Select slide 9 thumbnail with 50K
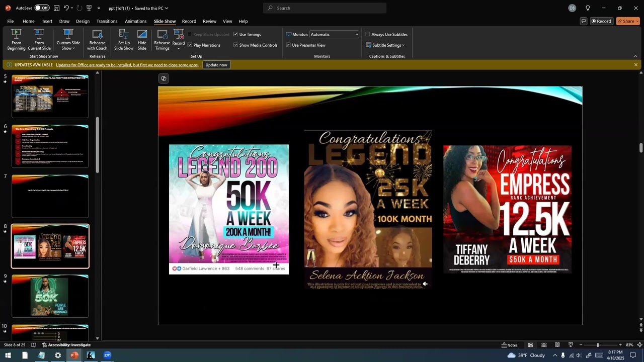Viewport: 644px width, 362px height. point(50,296)
